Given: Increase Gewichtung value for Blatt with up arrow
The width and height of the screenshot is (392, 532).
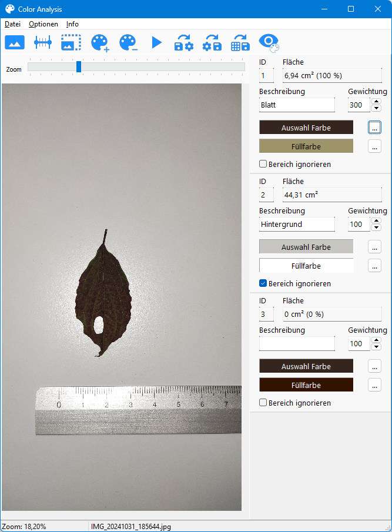Looking at the screenshot, I should (x=375, y=102).
